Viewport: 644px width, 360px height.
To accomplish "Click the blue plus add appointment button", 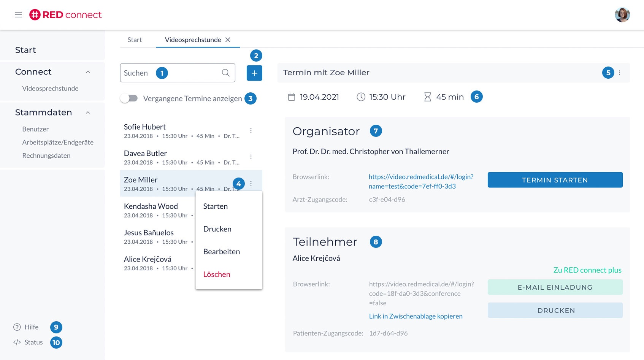I will point(254,73).
